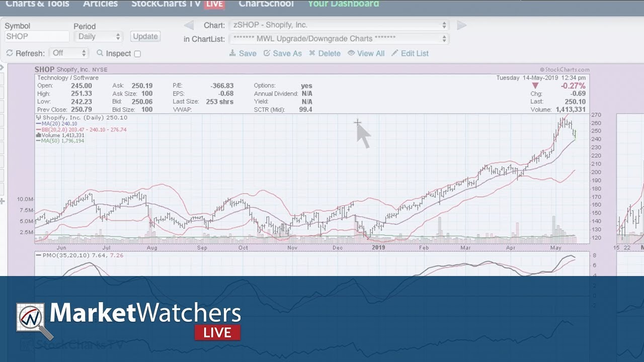Screen dimensions: 644x362
Task: Click the Open value 245.00
Action: (81, 86)
